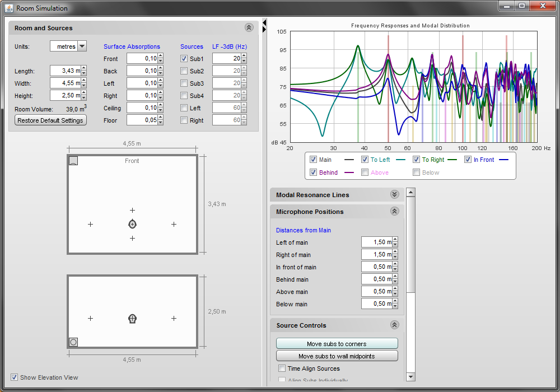560x392 pixels.
Task: Click the right-side panel vertical scrollbar thumb
Action: [x=410, y=244]
